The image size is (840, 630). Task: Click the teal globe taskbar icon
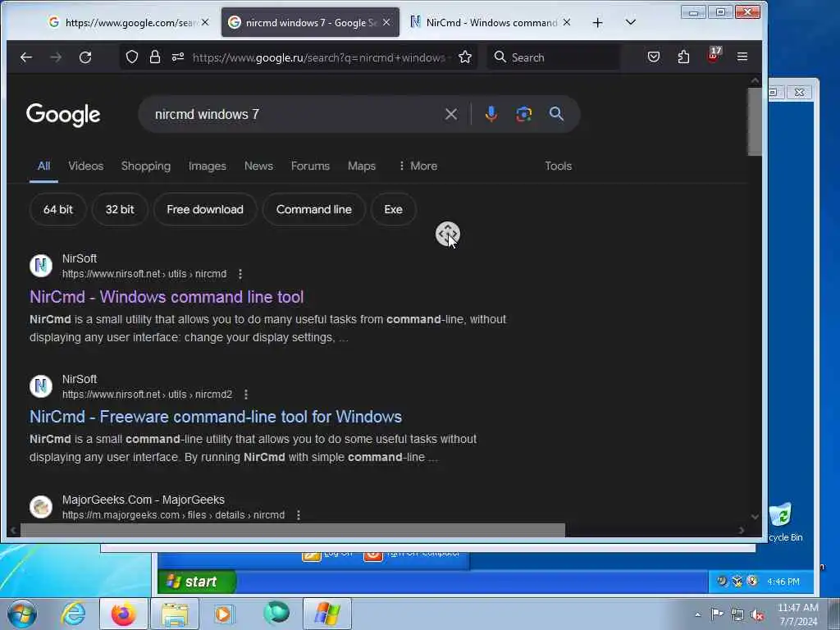[x=277, y=614]
